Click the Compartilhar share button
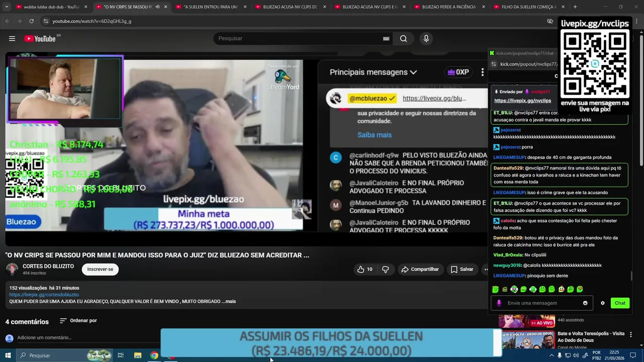Screen dimensions: 644x362 (420, 269)
